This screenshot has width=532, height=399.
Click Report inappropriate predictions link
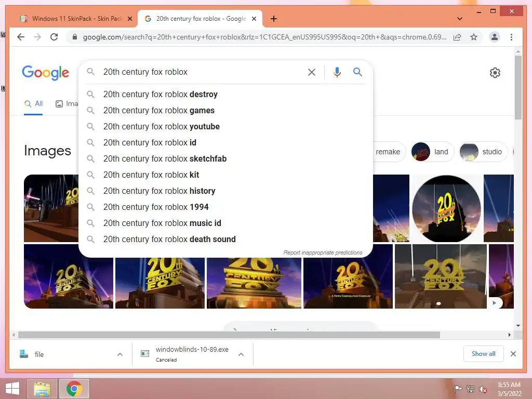(x=323, y=253)
